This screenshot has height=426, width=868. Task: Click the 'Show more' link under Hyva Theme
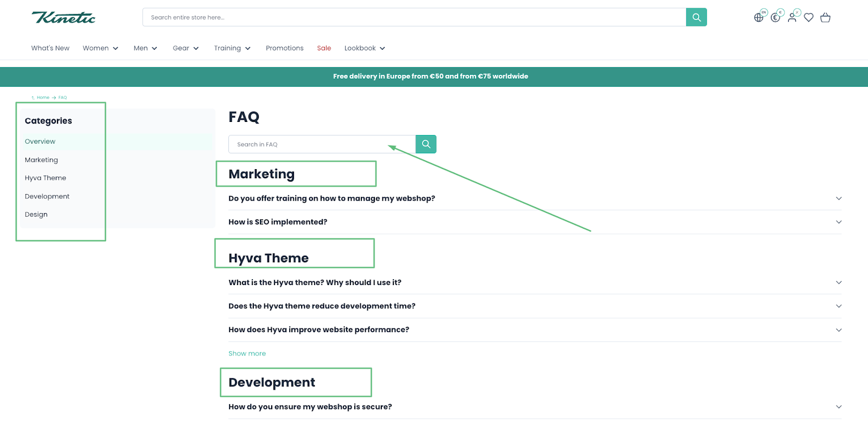247,353
